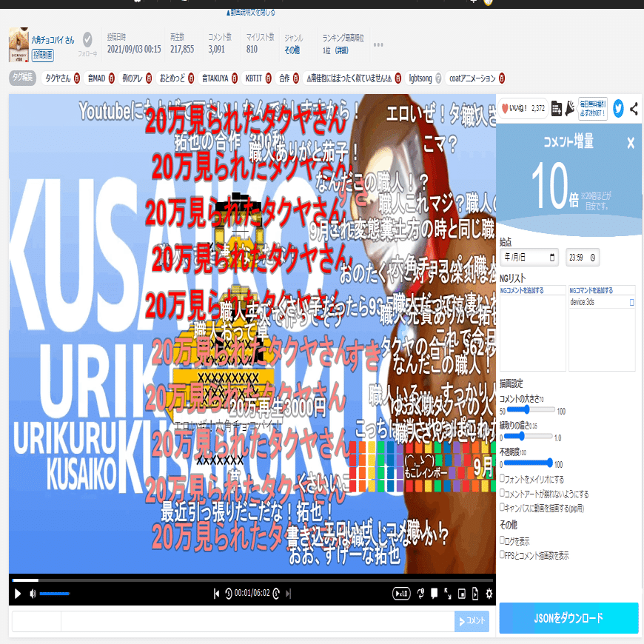Switch to mini player window icon
Screen dimensions: 644x644
click(x=462, y=594)
